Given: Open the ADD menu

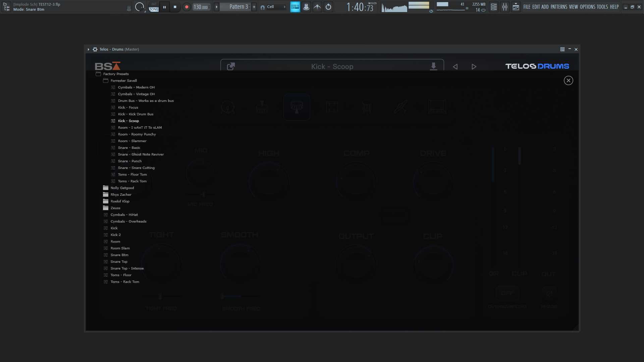Looking at the screenshot, I should (x=545, y=7).
